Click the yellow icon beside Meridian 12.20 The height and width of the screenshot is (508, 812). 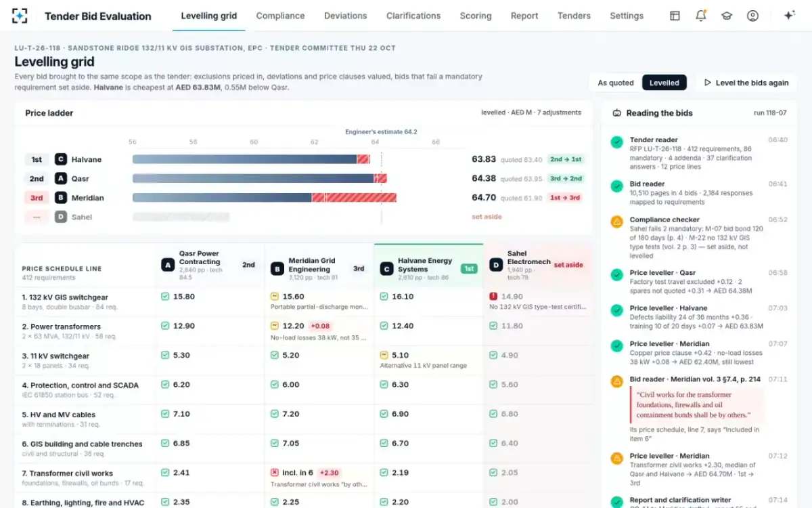274,326
